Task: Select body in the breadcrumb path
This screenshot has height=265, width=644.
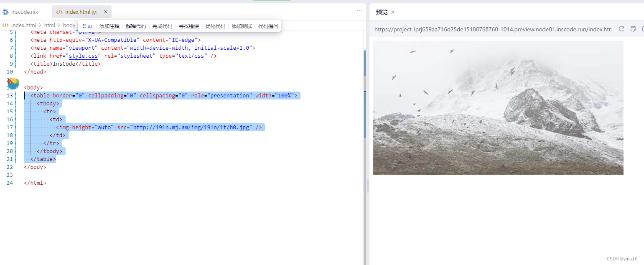Action: point(69,25)
